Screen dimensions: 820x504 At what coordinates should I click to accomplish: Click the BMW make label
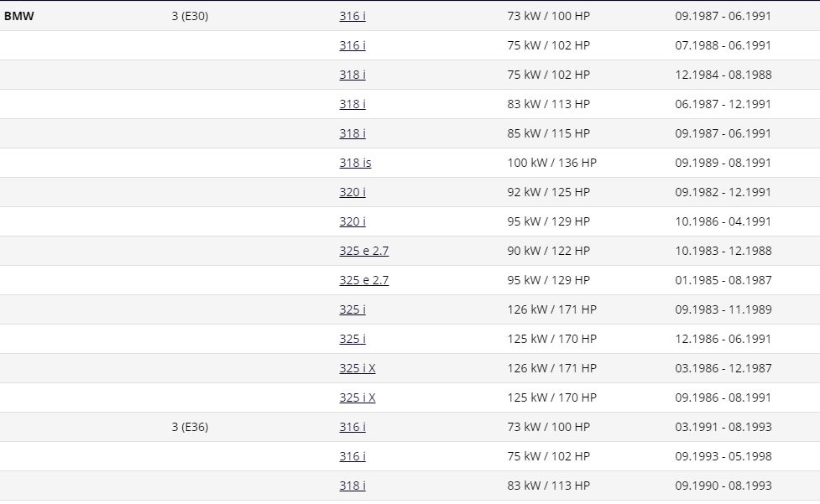click(x=18, y=16)
